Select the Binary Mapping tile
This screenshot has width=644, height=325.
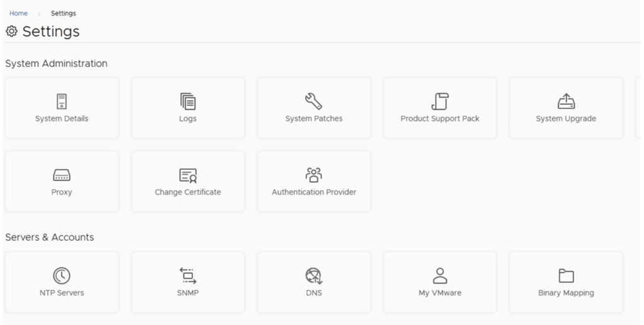tap(566, 282)
